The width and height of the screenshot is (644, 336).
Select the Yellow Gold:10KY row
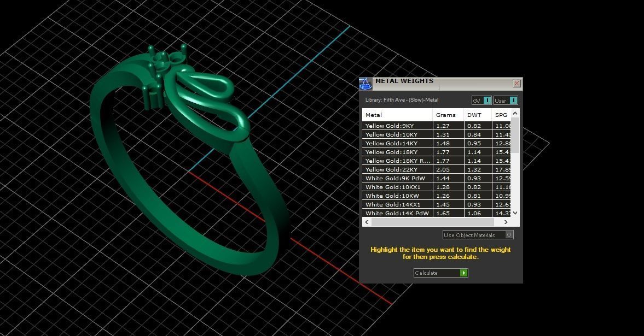437,134
